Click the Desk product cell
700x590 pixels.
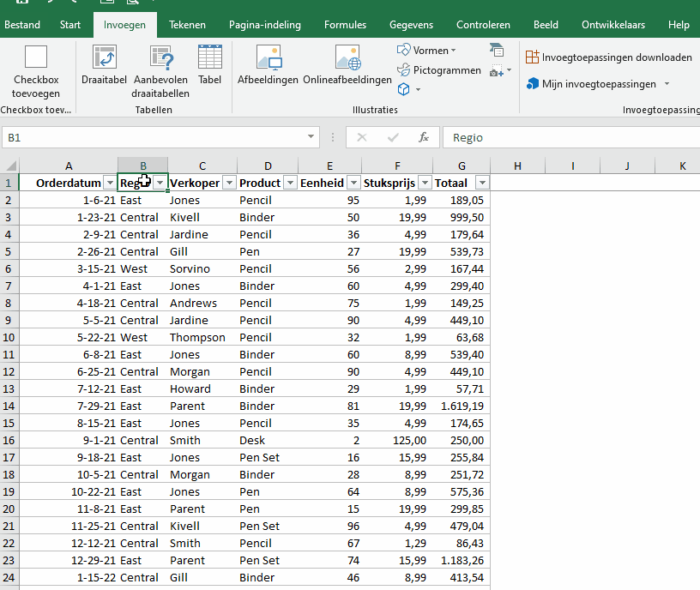(268, 441)
